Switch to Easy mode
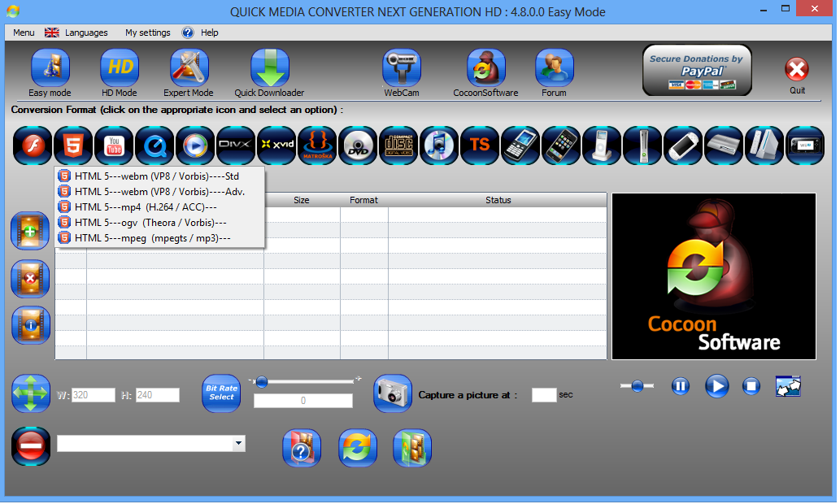 point(50,67)
